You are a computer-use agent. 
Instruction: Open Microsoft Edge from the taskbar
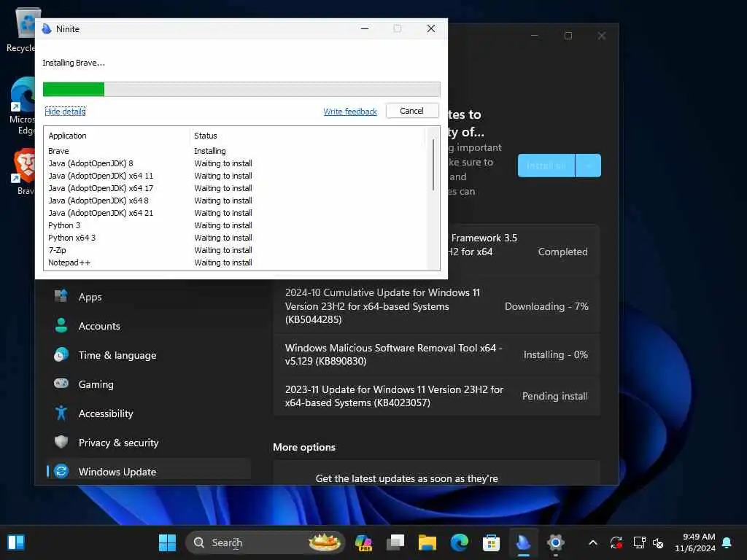(x=460, y=542)
